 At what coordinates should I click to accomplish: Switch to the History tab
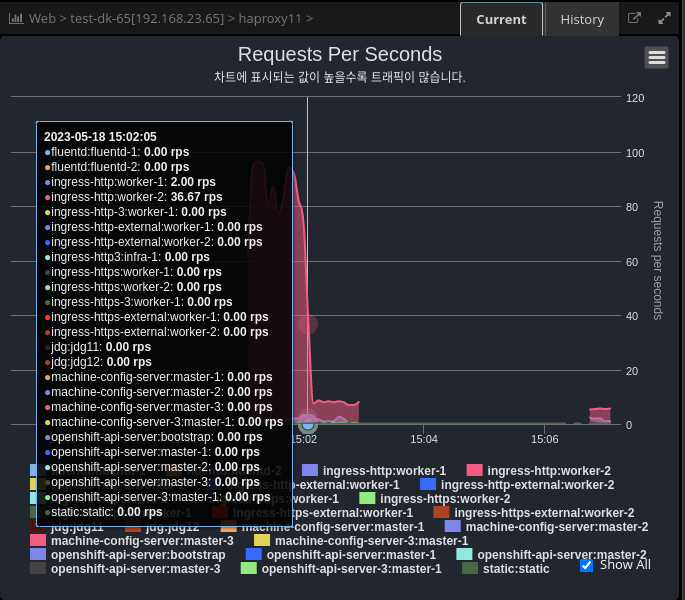pos(582,19)
